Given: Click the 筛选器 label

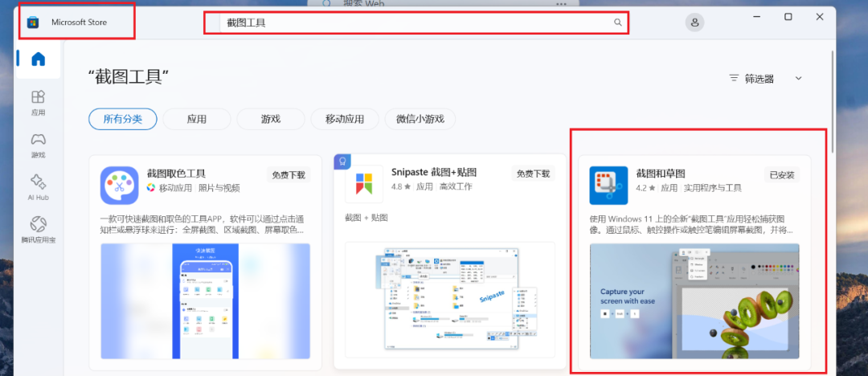Looking at the screenshot, I should click(759, 79).
